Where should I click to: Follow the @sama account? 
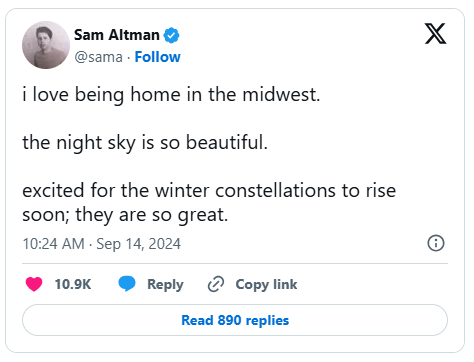click(157, 57)
